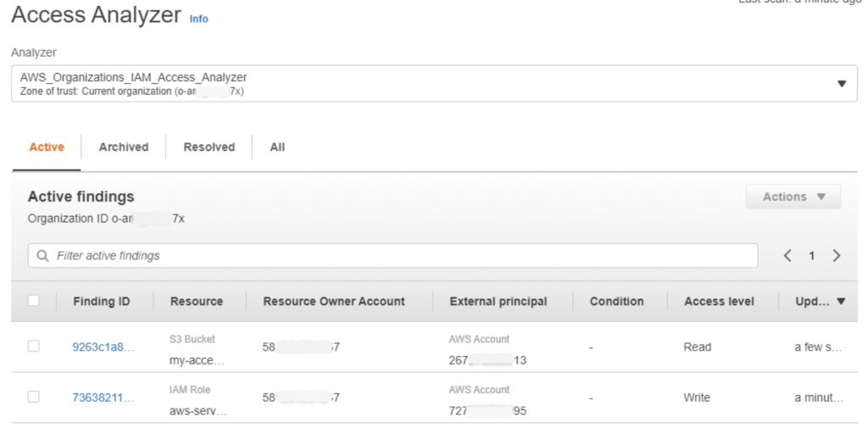
Task: Sort findings by Updated column arrow
Action: click(x=841, y=301)
